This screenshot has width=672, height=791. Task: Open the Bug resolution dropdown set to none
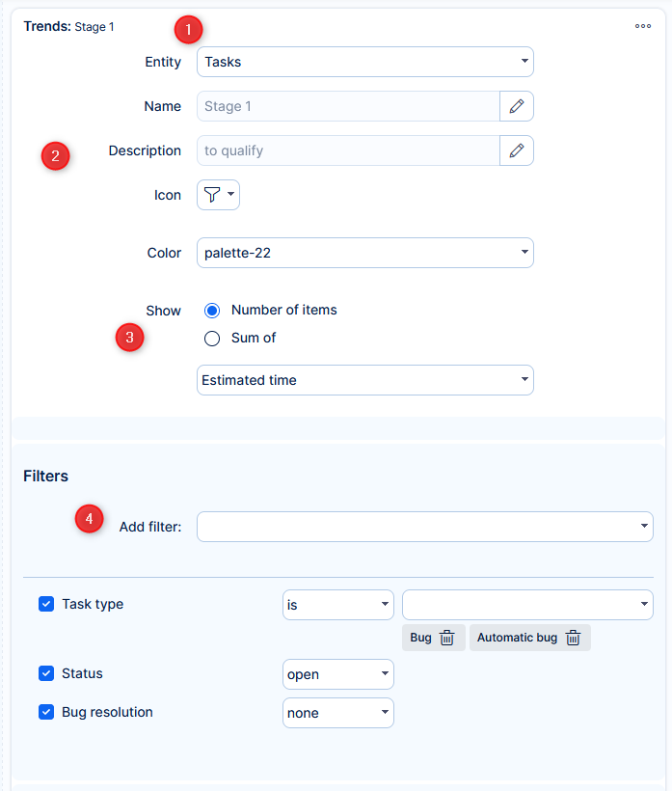[337, 713]
